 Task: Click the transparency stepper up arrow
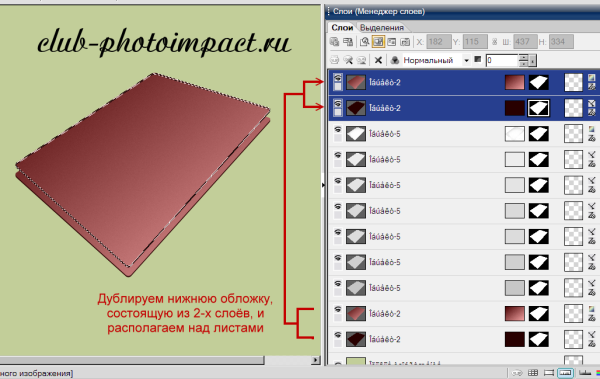pyautogui.click(x=523, y=57)
